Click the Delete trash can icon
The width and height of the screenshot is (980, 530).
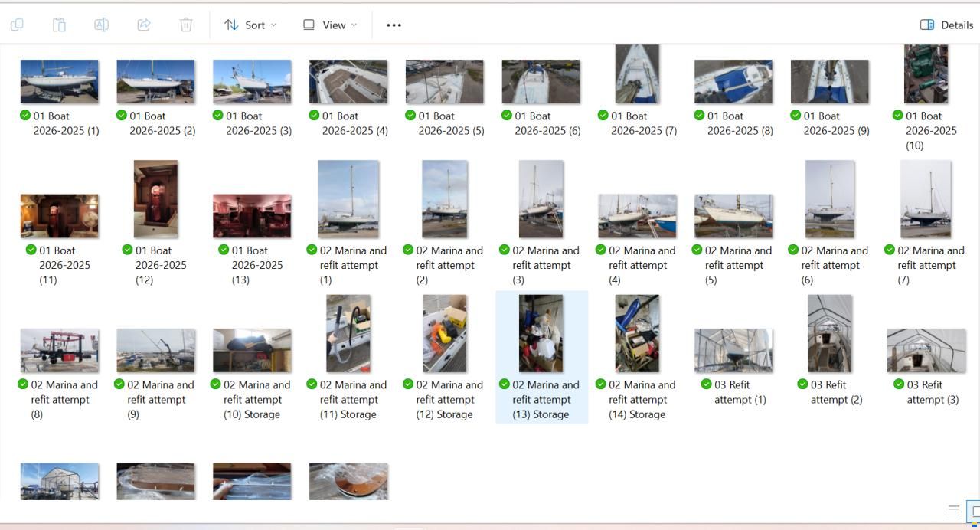(x=186, y=25)
